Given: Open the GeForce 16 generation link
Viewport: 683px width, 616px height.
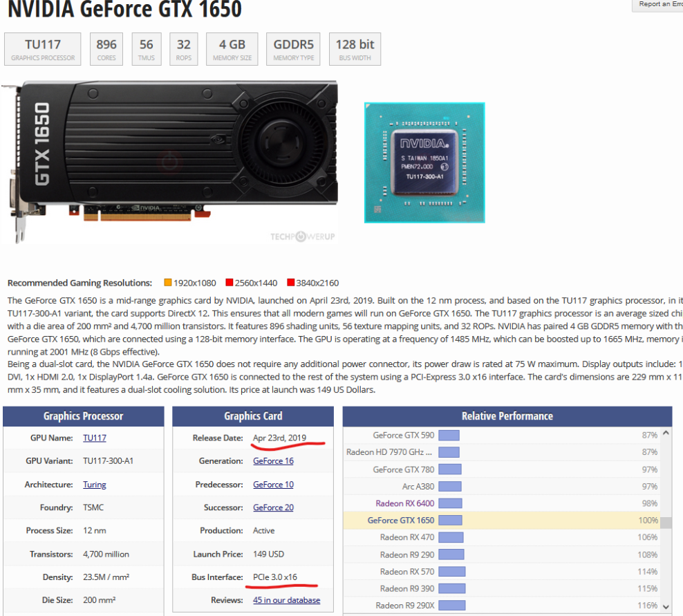Looking at the screenshot, I should 273,461.
